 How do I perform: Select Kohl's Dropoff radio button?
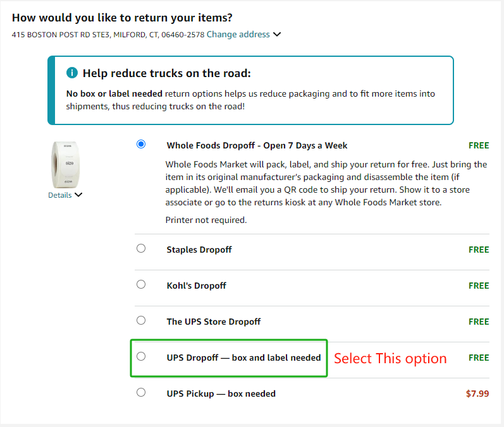pos(141,284)
